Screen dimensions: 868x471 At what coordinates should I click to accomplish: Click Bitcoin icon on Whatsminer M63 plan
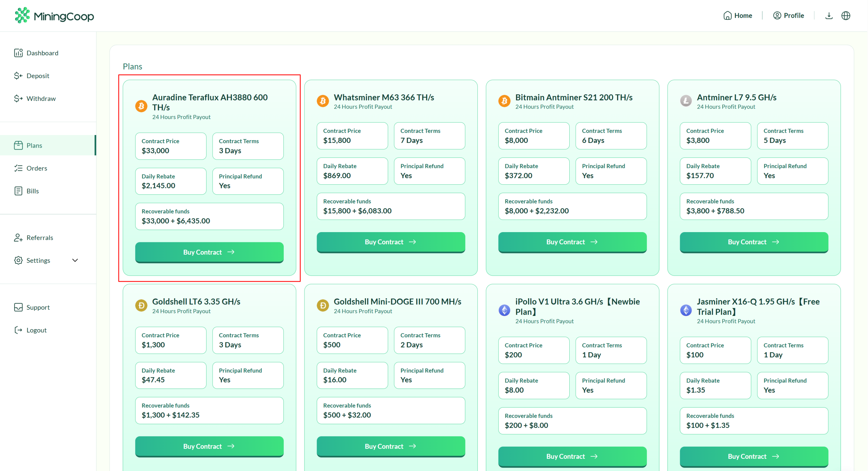323,101
